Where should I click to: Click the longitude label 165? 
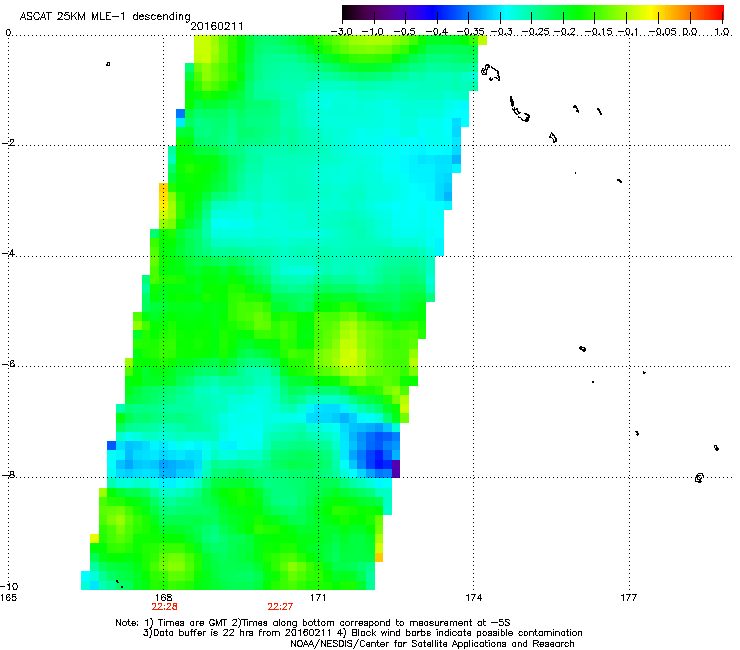pos(8,598)
